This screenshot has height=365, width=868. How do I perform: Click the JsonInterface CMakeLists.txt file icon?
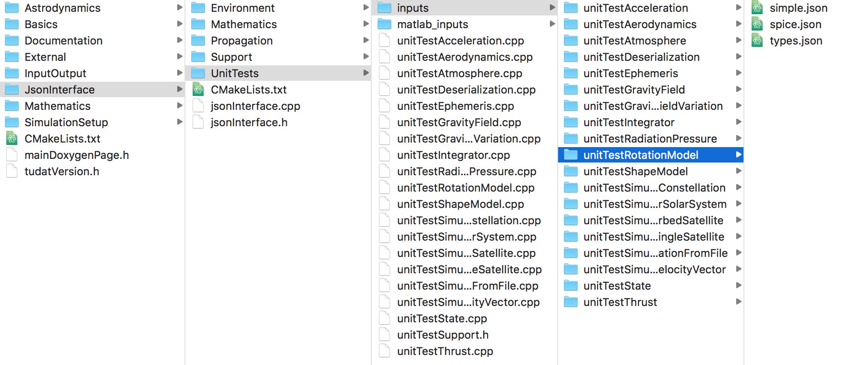(x=198, y=90)
